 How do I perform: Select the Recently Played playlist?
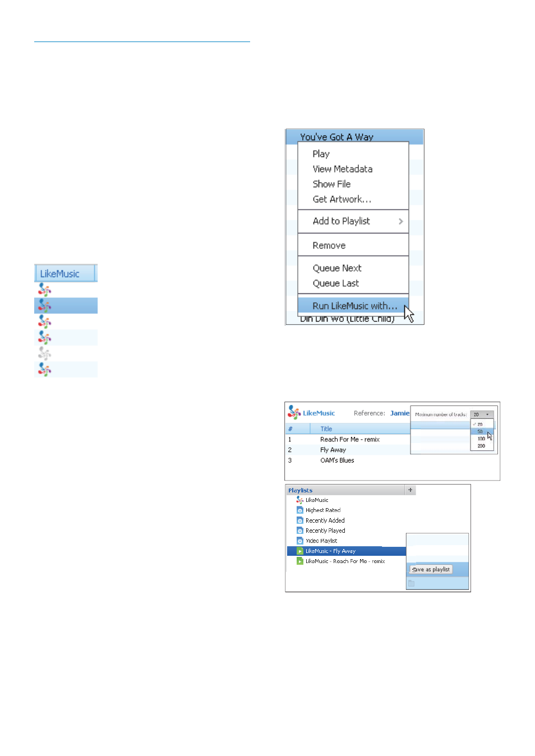(x=325, y=531)
